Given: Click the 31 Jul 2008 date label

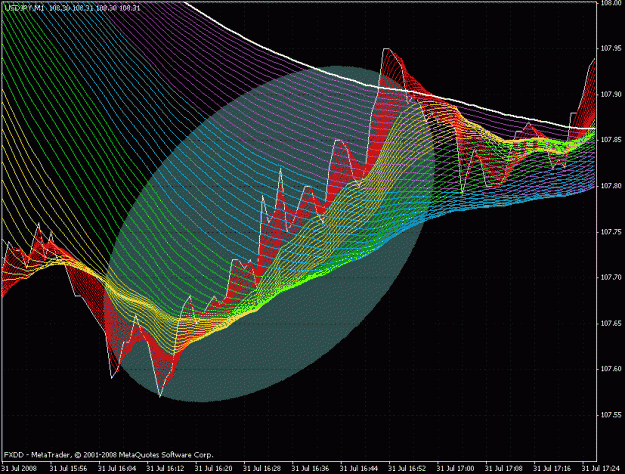Looking at the screenshot, I should pyautogui.click(x=20, y=468).
